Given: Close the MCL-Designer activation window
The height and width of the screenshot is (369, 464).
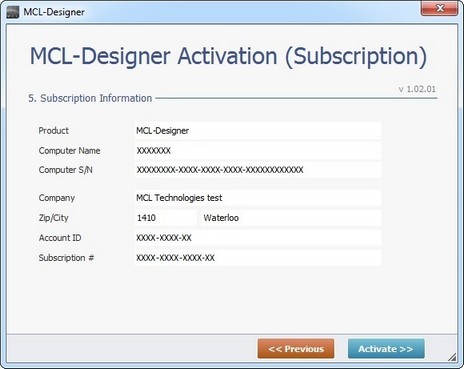Looking at the screenshot, I should pyautogui.click(x=440, y=8).
